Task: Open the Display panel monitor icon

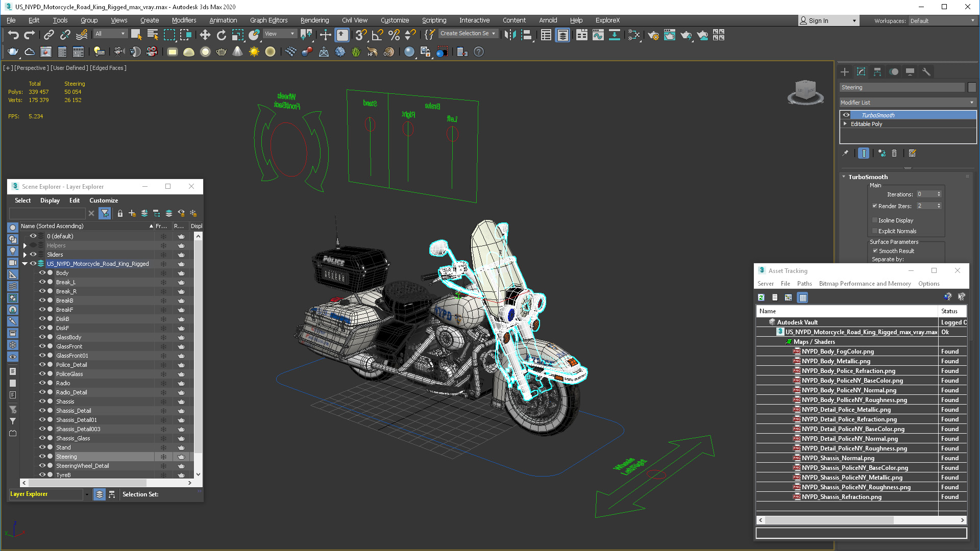Action: click(910, 72)
